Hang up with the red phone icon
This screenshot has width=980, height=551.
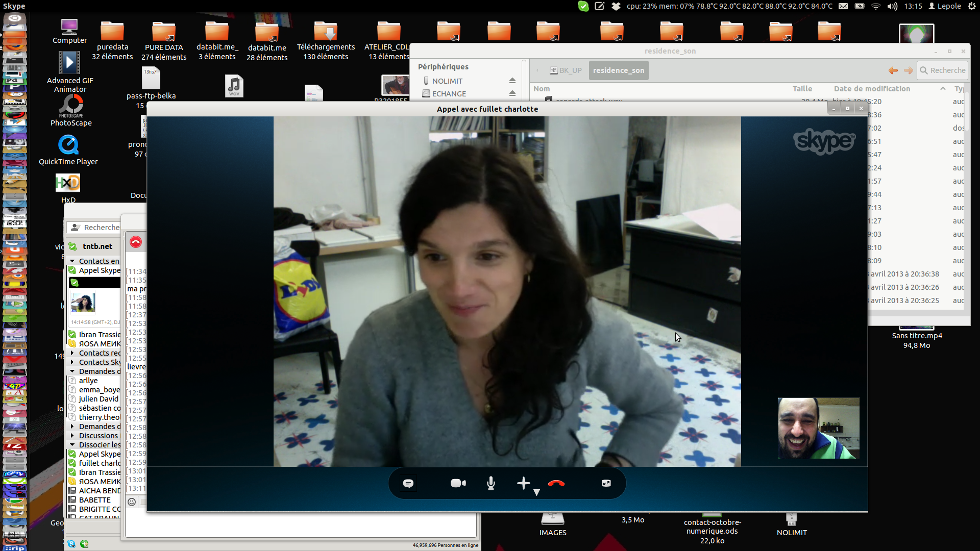pyautogui.click(x=556, y=483)
